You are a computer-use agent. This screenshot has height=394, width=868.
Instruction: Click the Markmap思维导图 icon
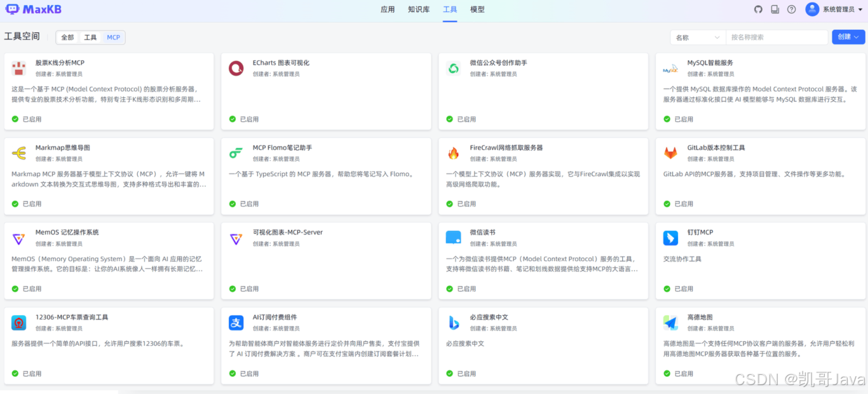(x=19, y=153)
